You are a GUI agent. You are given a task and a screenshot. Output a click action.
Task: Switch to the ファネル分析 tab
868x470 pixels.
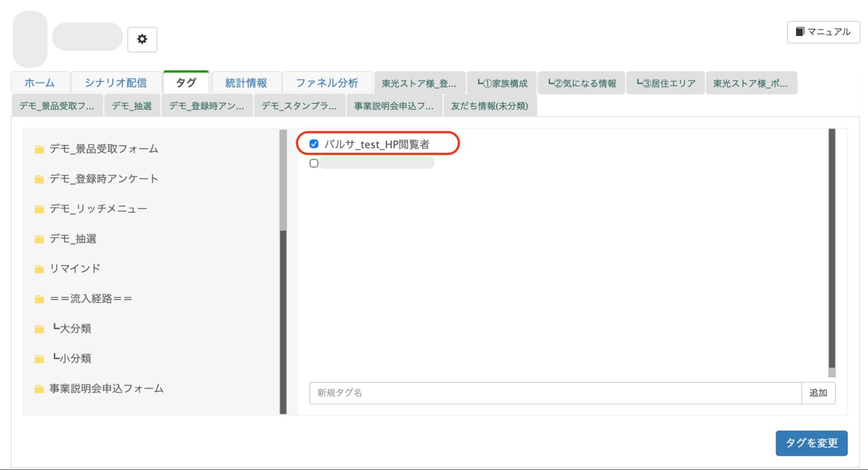[327, 82]
